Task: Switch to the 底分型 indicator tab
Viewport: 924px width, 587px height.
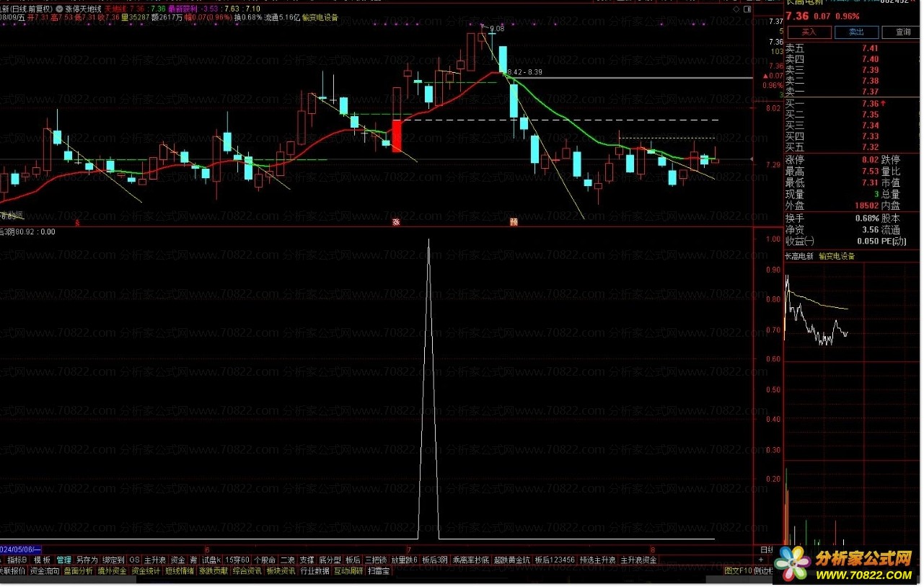Action: [330, 560]
